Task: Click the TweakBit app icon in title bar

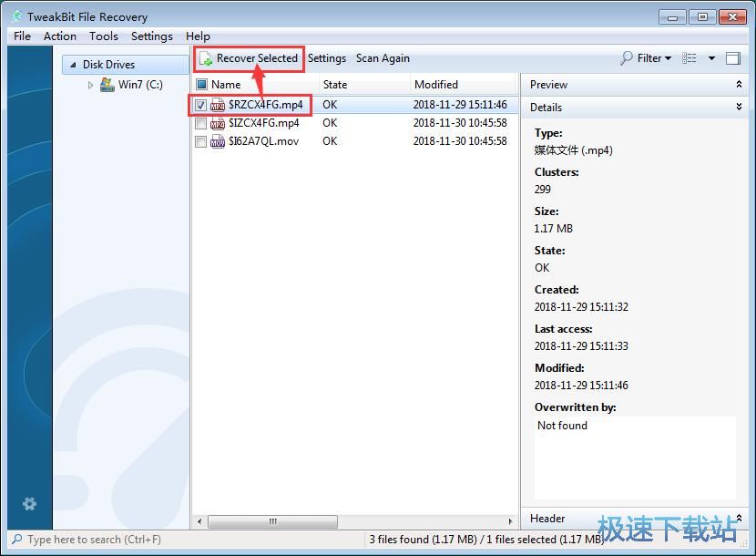Action: [x=17, y=17]
